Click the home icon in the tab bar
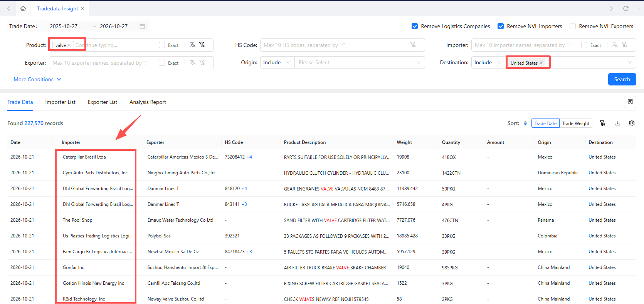Screen dimensions: 644x304 (x=23, y=8)
